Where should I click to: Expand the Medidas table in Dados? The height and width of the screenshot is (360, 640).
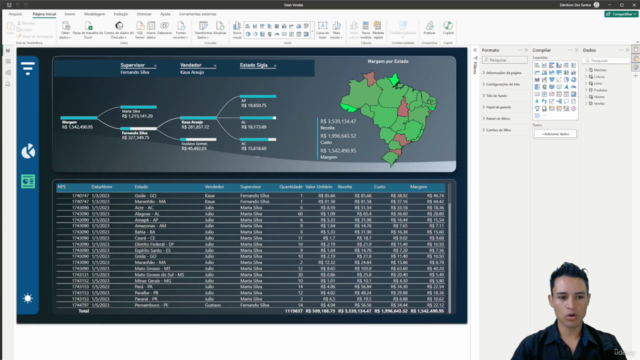click(587, 70)
